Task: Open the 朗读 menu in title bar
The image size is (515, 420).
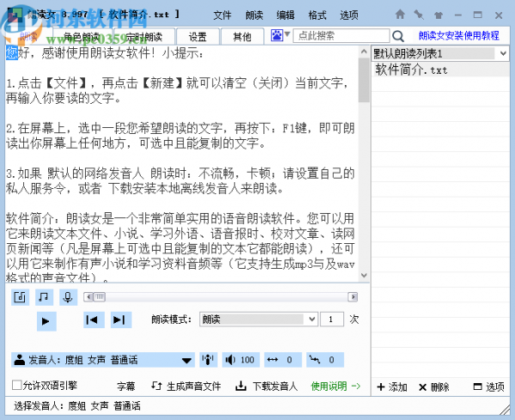Action: (254, 15)
